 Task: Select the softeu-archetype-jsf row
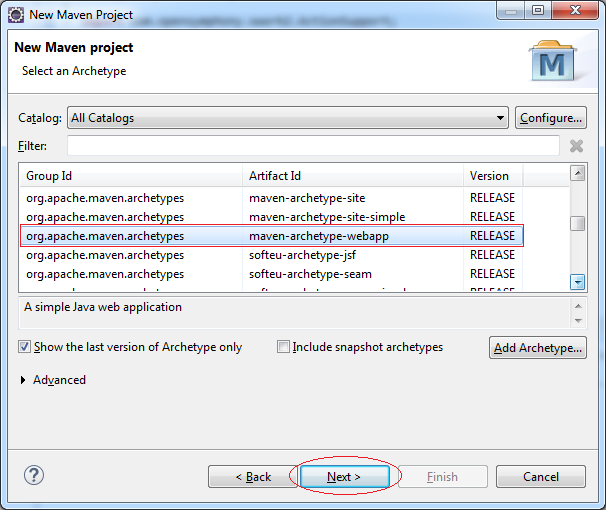tap(272, 255)
